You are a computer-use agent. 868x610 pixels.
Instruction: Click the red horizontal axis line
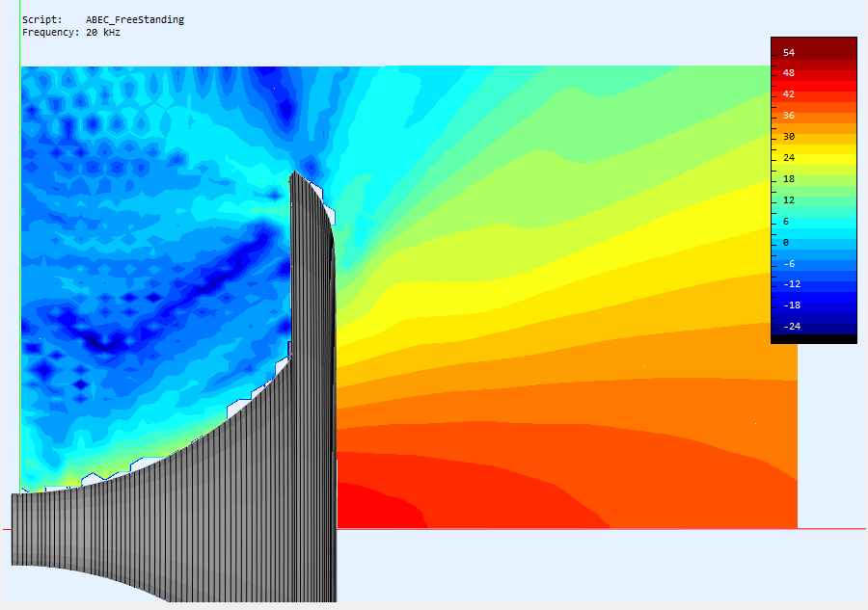(601, 529)
